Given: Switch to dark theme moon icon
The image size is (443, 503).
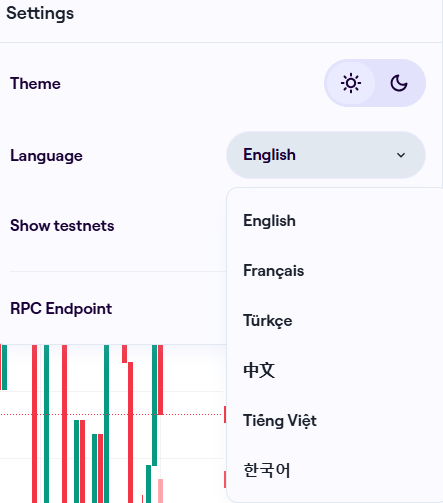Looking at the screenshot, I should pyautogui.click(x=399, y=83).
